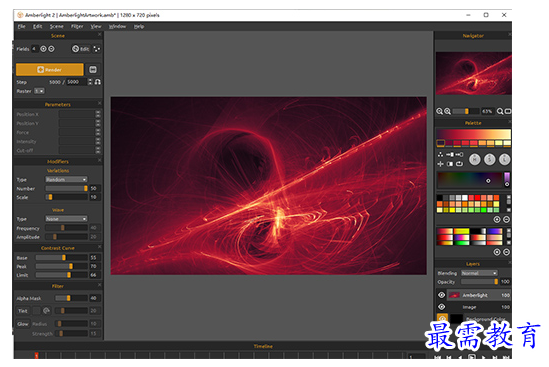Screen dimensions: 549x367
Task: Click the randomize dots icon next to Edit
Action: [96, 49]
